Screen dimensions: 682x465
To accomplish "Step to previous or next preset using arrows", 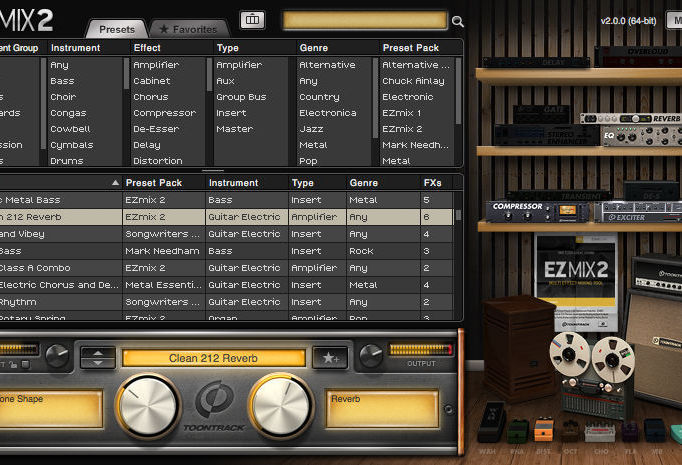I will pyautogui.click(x=97, y=357).
